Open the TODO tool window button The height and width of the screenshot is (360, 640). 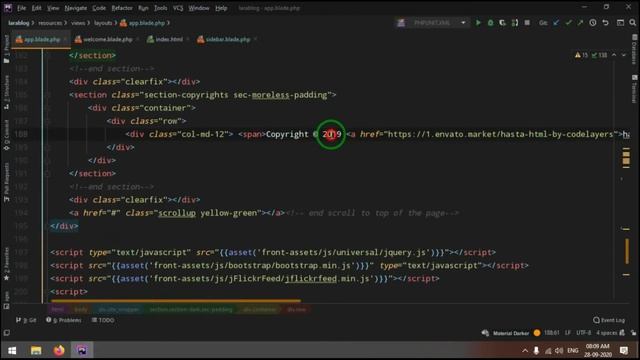[103, 320]
